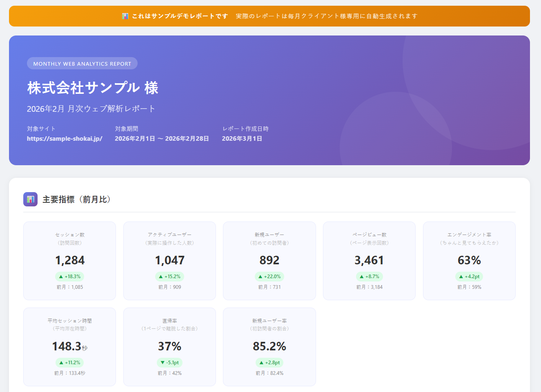Click the bar chart icon in the orange banner

click(x=125, y=16)
